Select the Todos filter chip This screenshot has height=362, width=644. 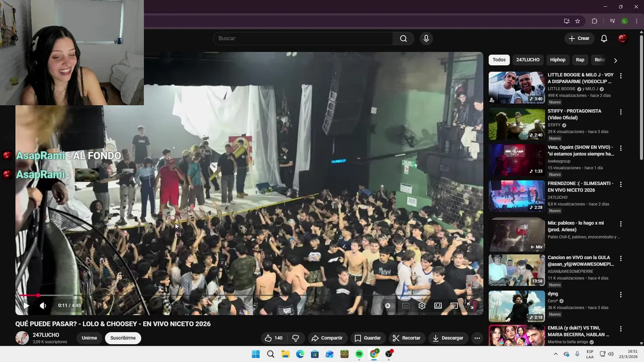[x=499, y=60]
